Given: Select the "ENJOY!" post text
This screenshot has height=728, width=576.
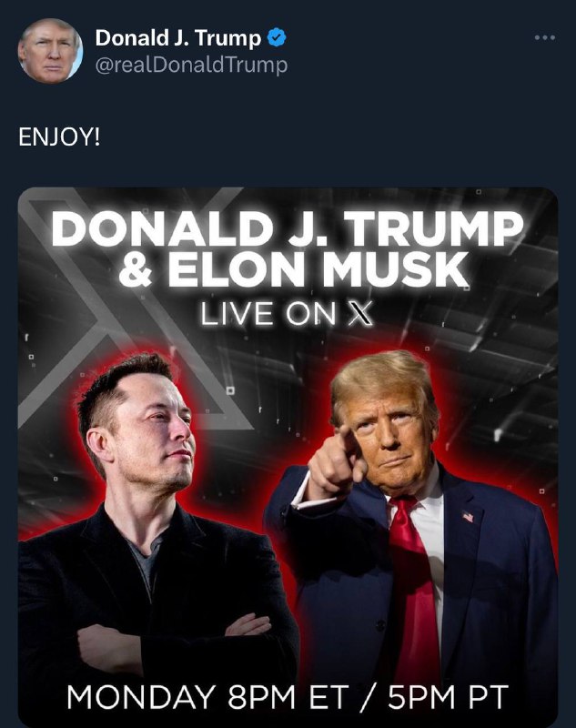Looking at the screenshot, I should point(59,137).
